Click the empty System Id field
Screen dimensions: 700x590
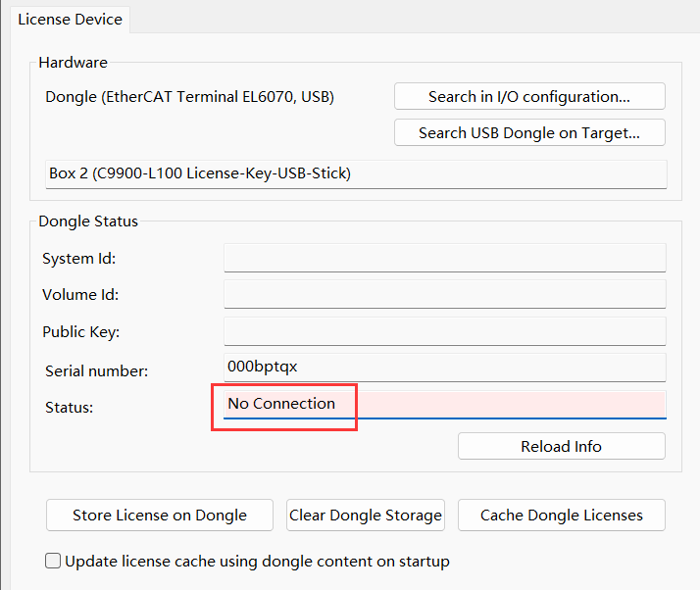(445, 258)
